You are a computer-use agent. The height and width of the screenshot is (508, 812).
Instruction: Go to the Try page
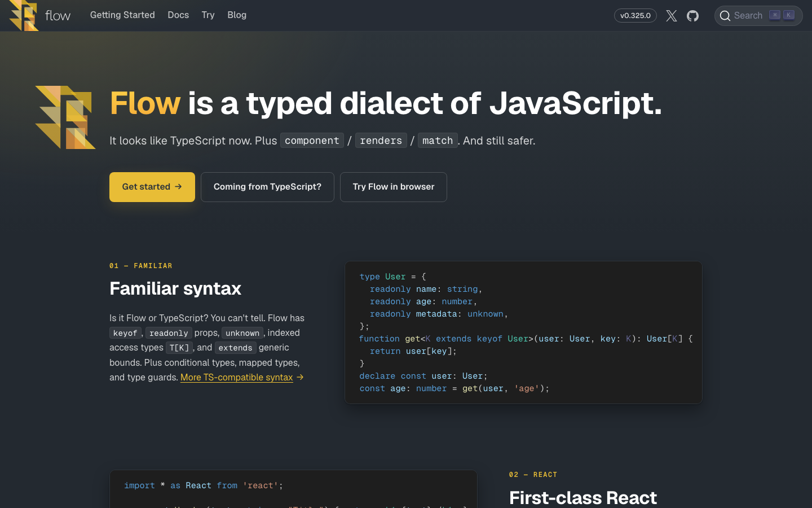(x=208, y=15)
